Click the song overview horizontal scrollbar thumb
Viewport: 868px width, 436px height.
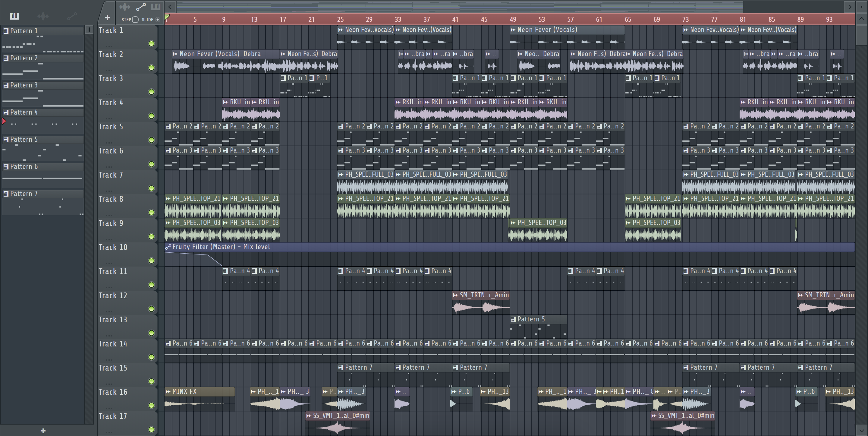(460, 7)
